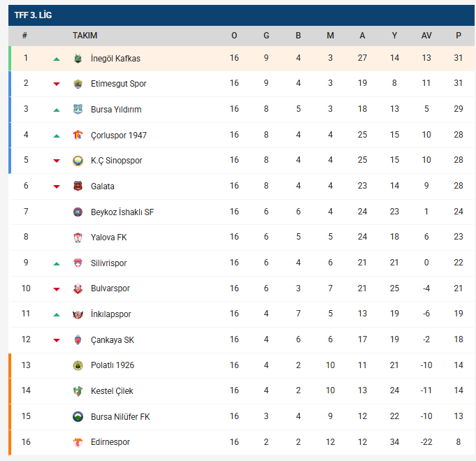Click the K.Ç Sinopspor club emblem

[x=78, y=161]
